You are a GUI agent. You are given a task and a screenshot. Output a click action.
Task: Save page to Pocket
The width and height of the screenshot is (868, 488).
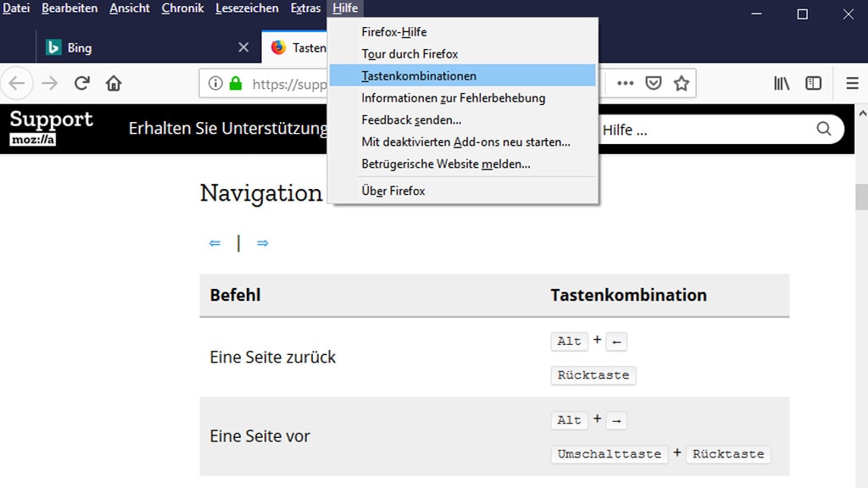pyautogui.click(x=654, y=84)
